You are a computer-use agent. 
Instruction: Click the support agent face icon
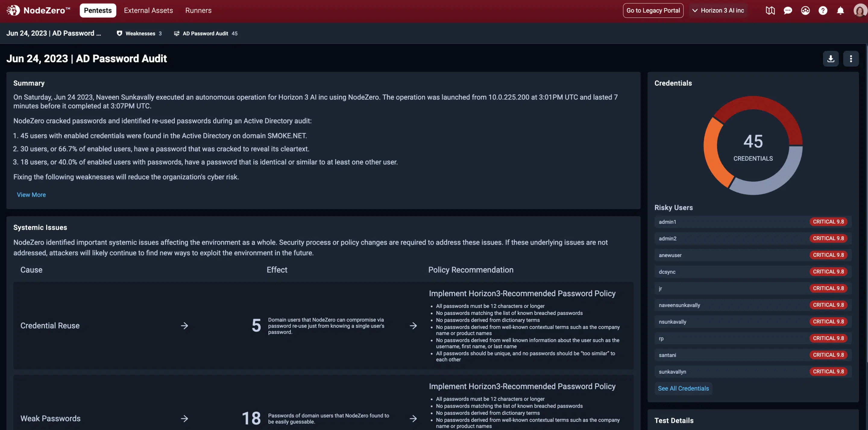(805, 11)
